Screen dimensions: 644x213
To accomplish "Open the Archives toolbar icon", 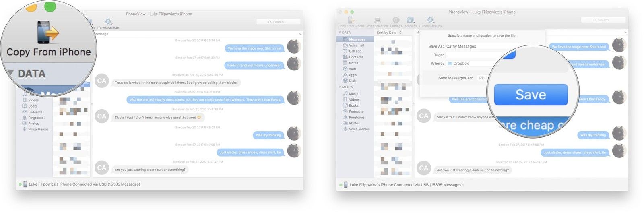I will point(410,21).
